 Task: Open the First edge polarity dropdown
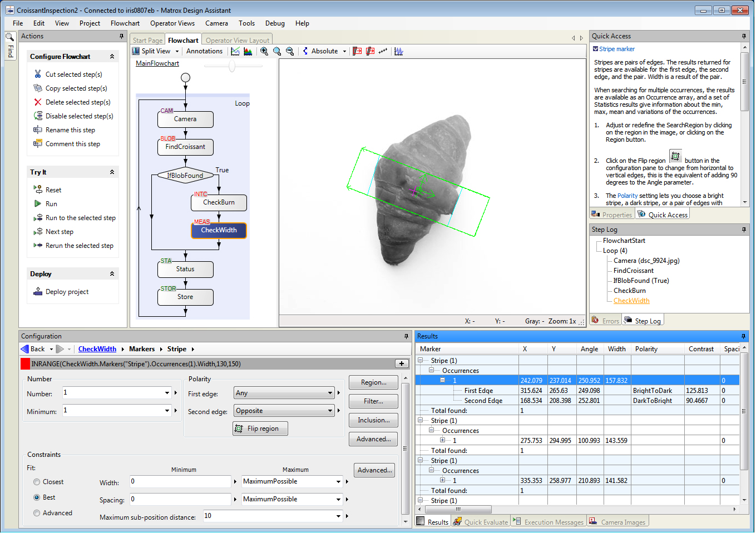(284, 393)
